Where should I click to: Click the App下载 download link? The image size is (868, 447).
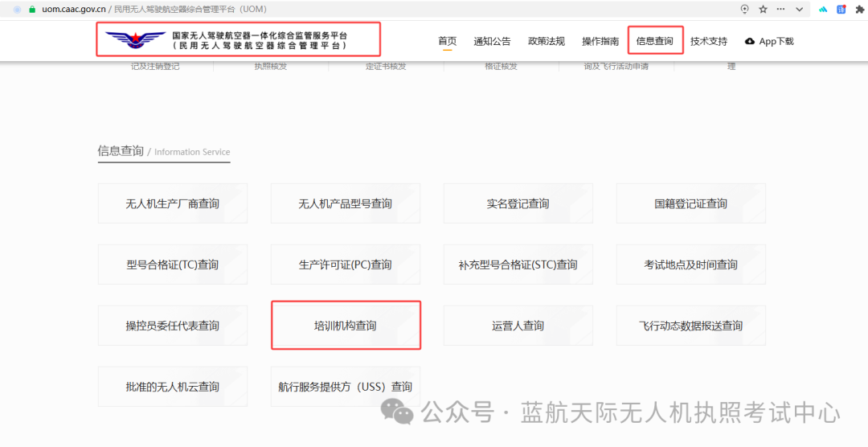(769, 41)
